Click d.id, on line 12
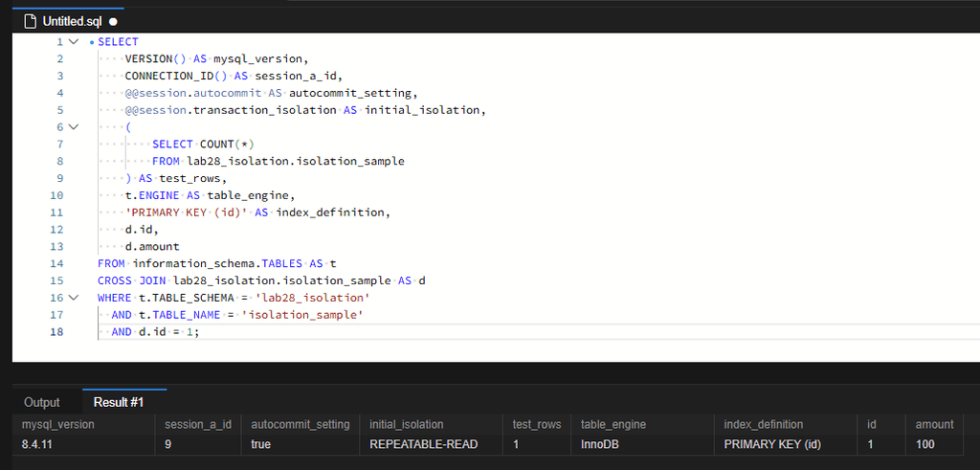 (142, 229)
